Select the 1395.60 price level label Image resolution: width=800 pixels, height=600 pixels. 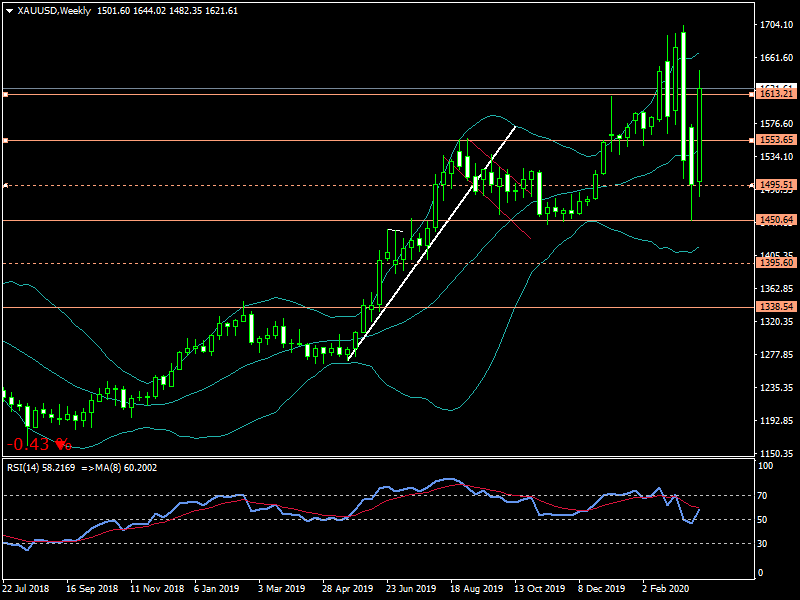click(x=775, y=263)
